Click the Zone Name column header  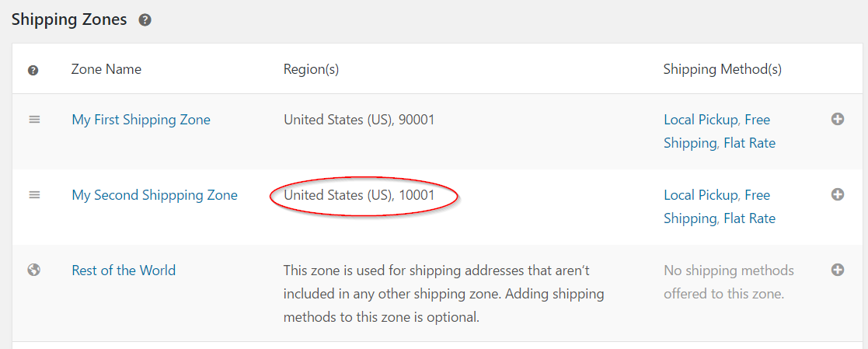(x=106, y=69)
